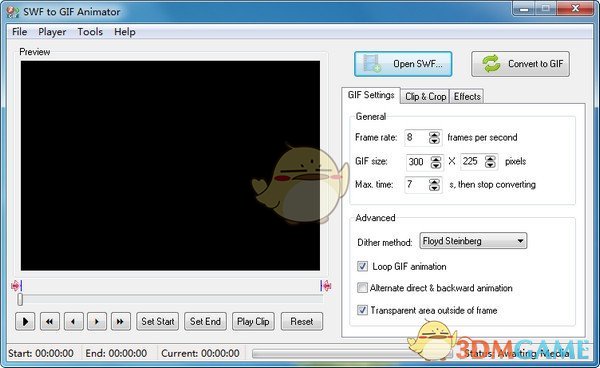Open the File menu

click(x=20, y=32)
